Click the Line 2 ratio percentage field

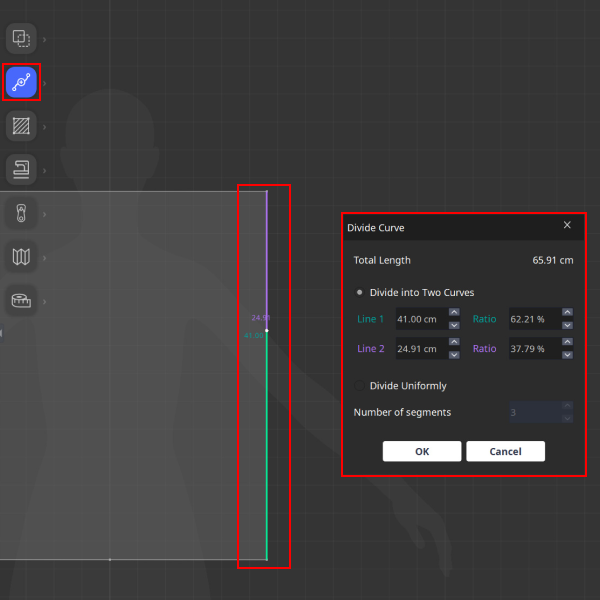[x=532, y=349]
